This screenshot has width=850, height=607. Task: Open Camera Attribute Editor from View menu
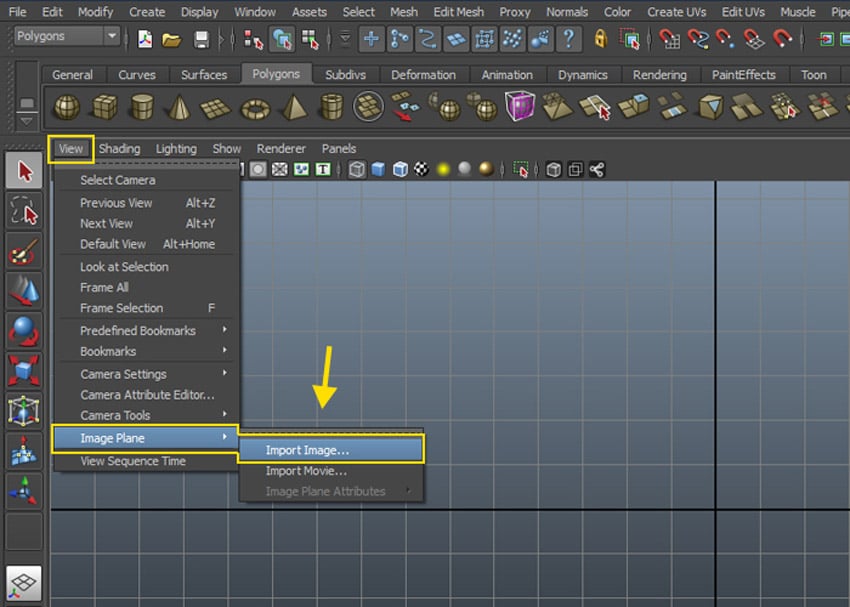(x=147, y=394)
